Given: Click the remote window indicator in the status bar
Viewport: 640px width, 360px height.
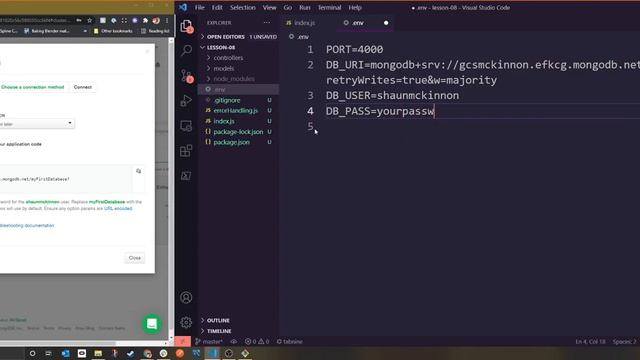Looking at the screenshot, I should pyautogui.click(x=182, y=342).
